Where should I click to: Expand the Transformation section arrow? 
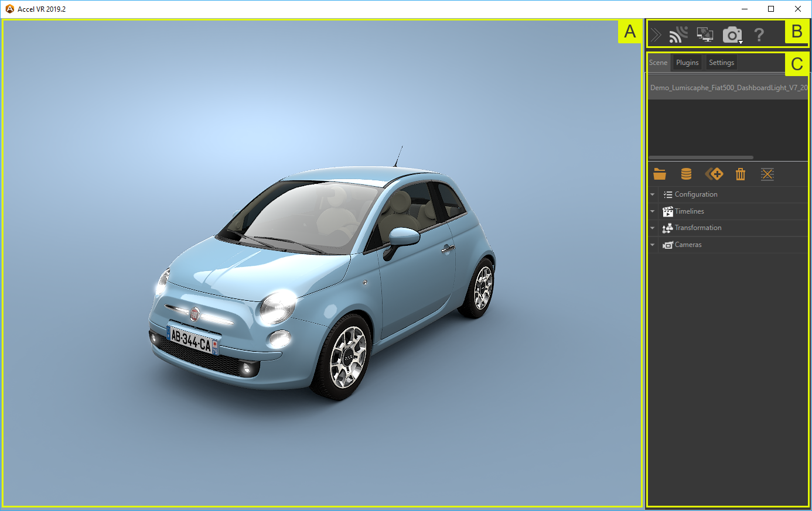point(653,228)
